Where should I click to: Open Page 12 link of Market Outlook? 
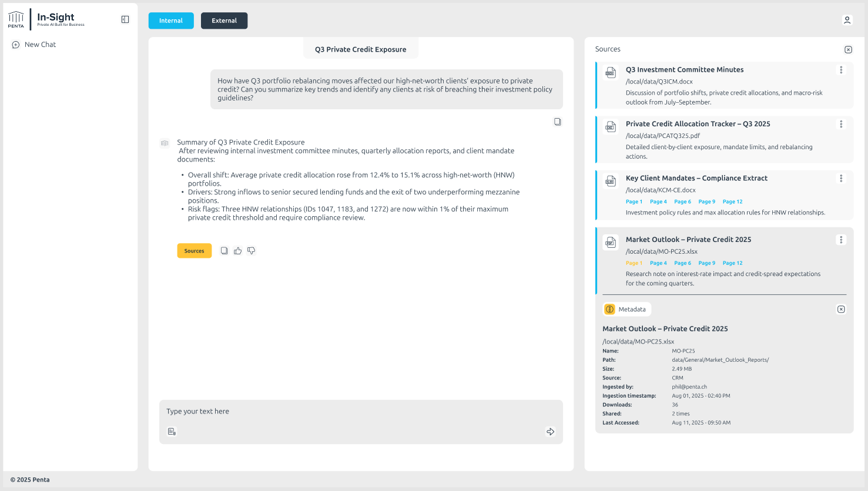click(732, 263)
